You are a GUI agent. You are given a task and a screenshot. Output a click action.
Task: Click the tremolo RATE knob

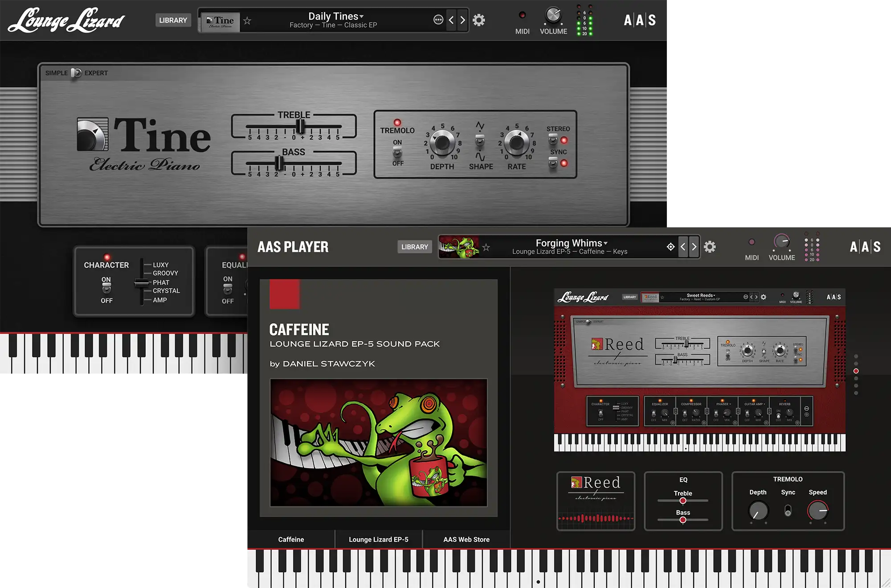(x=516, y=143)
